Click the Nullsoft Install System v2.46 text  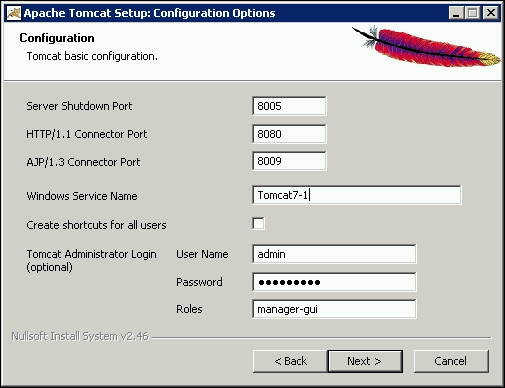point(80,336)
